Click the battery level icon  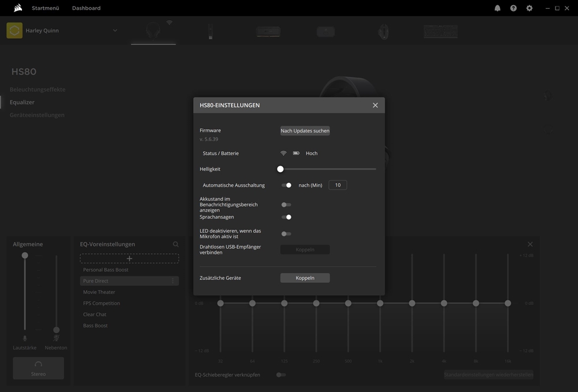tap(296, 153)
